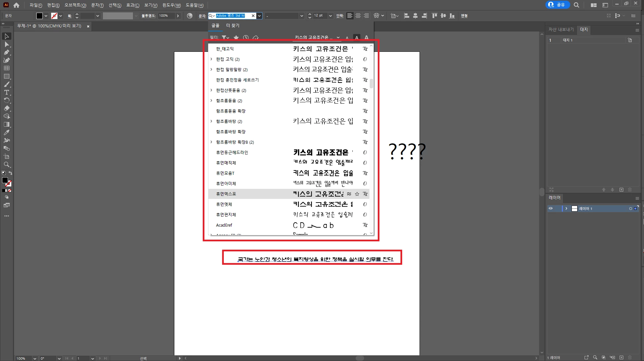
Task: Pick the Eraser tool
Action: tap(6, 108)
